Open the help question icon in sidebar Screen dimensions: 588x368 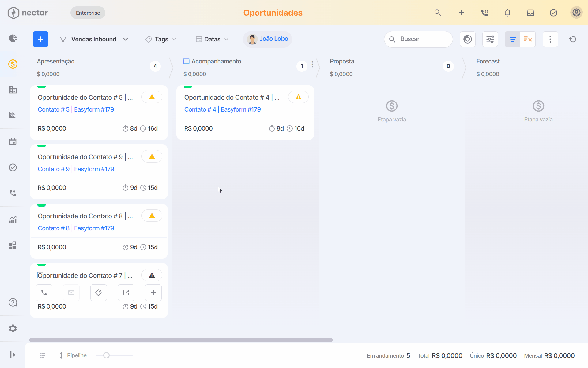(x=13, y=303)
